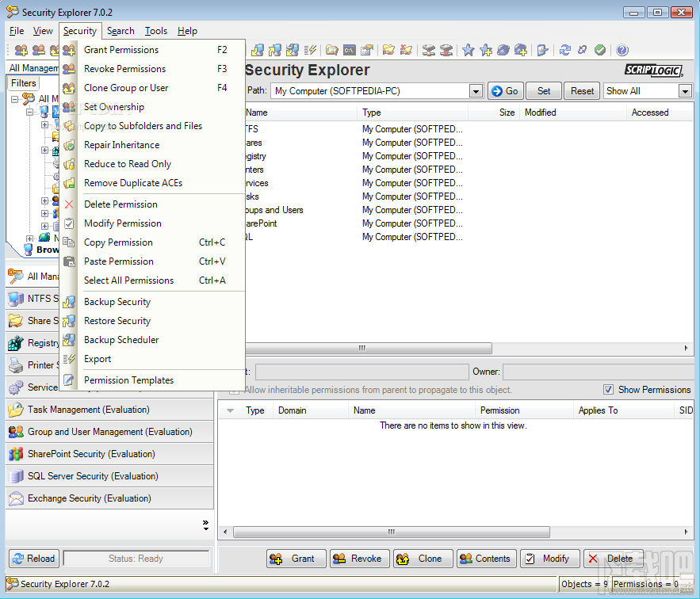Click the green checkmark toolbar icon
This screenshot has height=599, width=700.
(600, 50)
